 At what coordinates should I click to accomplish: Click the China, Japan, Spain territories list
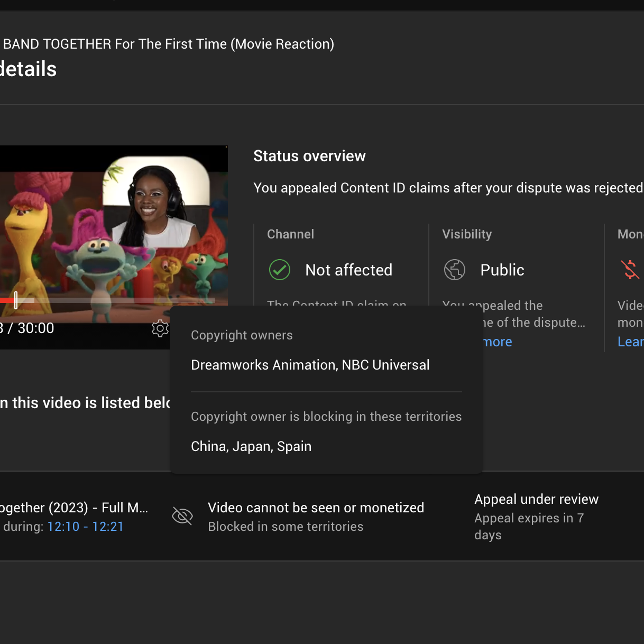coord(251,447)
